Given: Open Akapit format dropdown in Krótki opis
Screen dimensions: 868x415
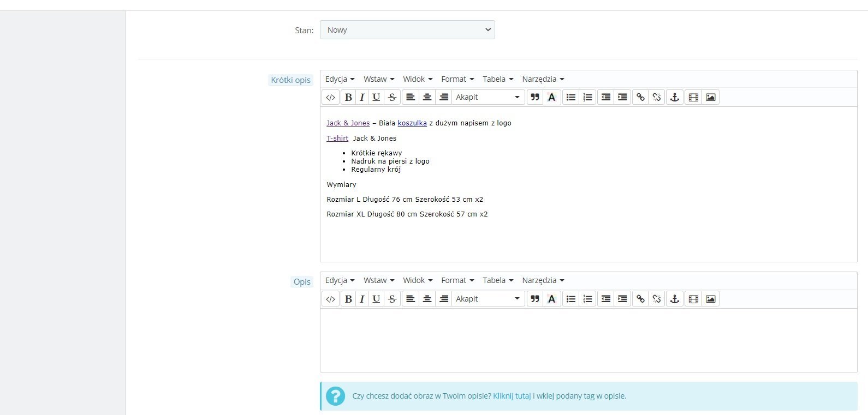Looking at the screenshot, I should point(488,97).
